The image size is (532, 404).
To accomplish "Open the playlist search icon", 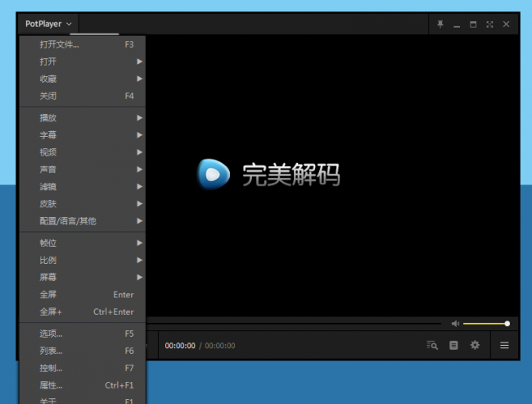I will point(432,345).
